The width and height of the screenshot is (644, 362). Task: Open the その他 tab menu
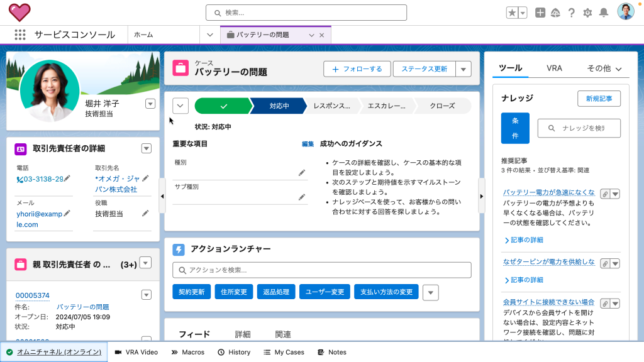point(604,69)
